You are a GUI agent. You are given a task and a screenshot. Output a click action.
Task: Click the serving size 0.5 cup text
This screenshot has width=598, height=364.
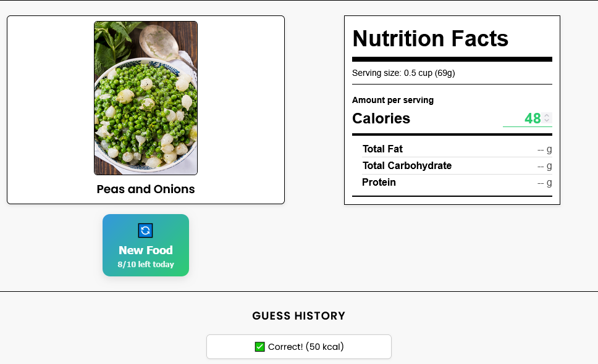(x=403, y=73)
